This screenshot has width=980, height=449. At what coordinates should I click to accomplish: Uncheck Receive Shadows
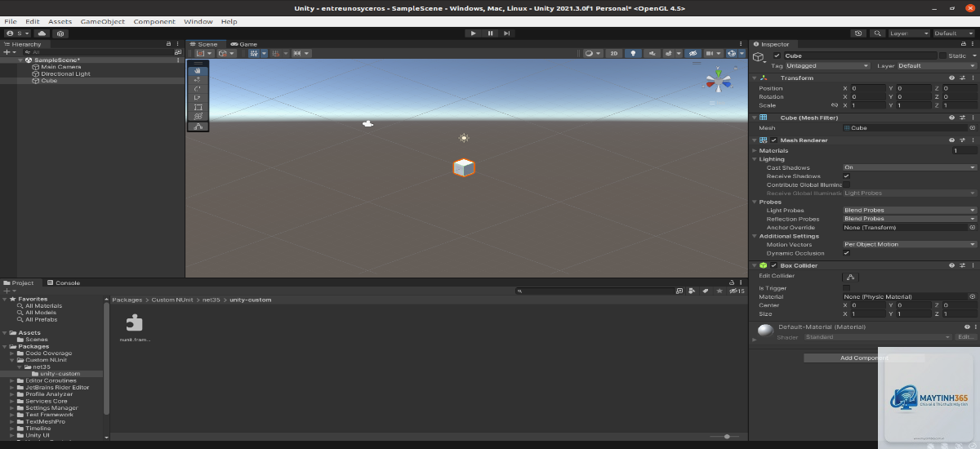pos(846,176)
